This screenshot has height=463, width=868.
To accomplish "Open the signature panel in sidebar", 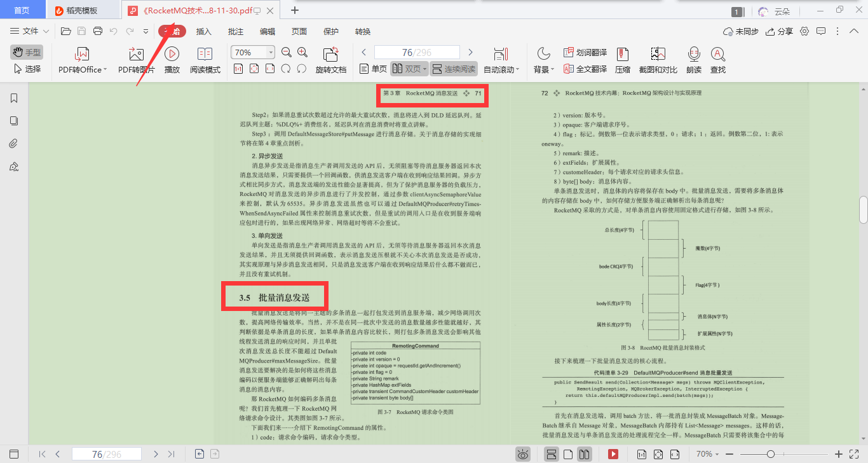I will point(14,167).
